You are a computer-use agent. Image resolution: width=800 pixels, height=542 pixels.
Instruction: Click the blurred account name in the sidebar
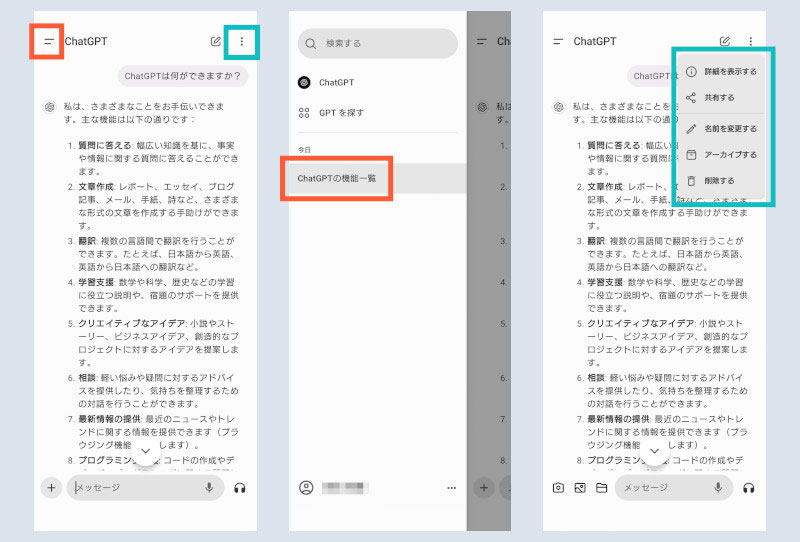(345, 488)
